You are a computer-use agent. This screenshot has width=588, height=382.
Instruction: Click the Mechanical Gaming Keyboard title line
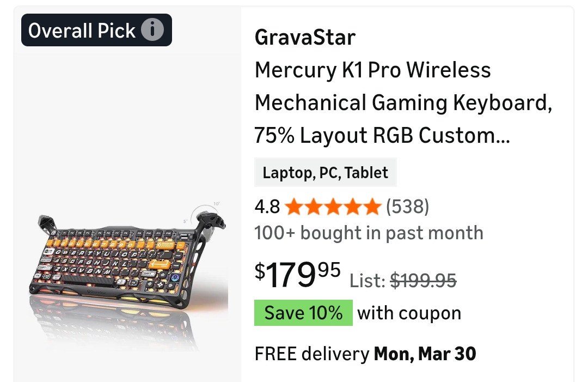pyautogui.click(x=403, y=103)
